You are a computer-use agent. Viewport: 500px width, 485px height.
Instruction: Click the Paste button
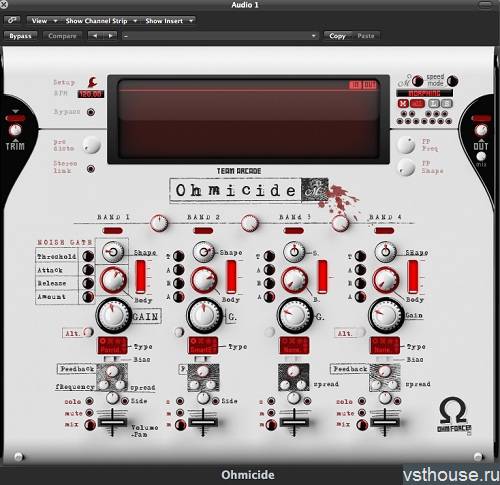366,36
